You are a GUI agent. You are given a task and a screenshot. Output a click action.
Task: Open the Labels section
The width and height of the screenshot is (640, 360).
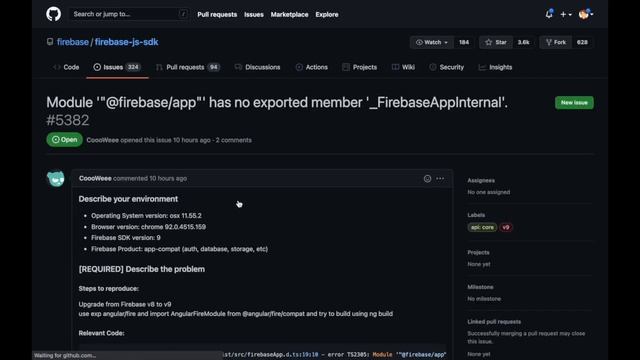(x=476, y=215)
